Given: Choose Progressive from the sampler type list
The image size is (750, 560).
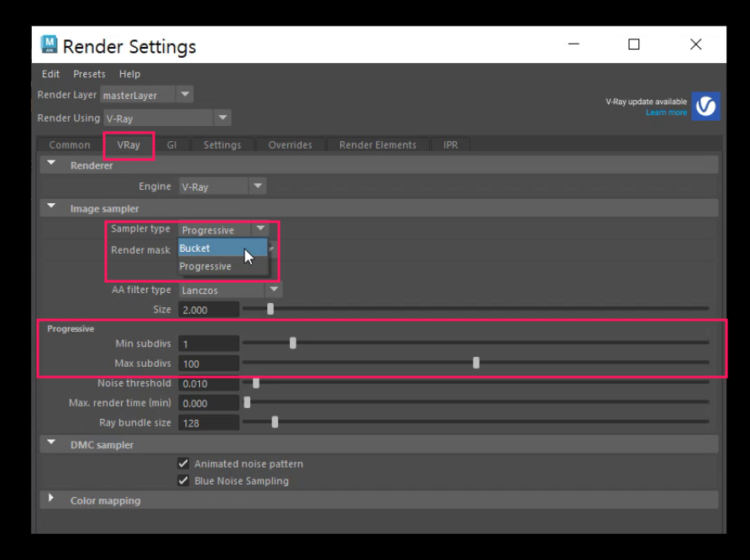Looking at the screenshot, I should 223,266.
